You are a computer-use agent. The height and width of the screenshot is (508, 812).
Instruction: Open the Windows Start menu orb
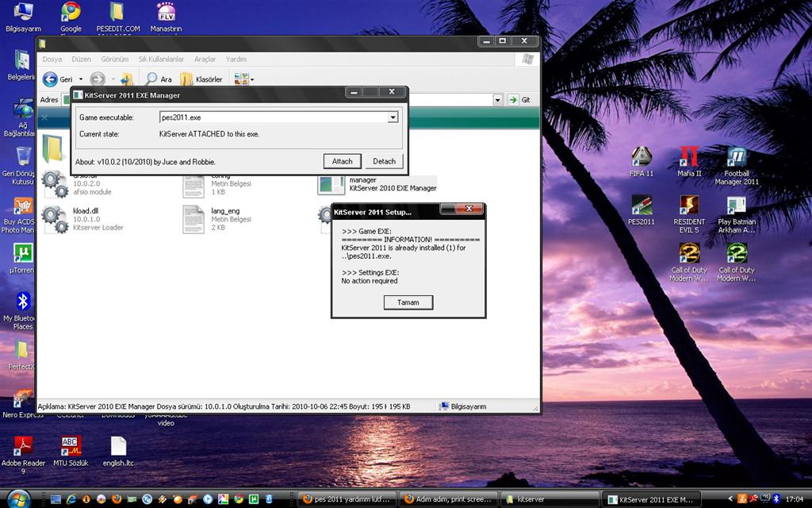coord(19,499)
